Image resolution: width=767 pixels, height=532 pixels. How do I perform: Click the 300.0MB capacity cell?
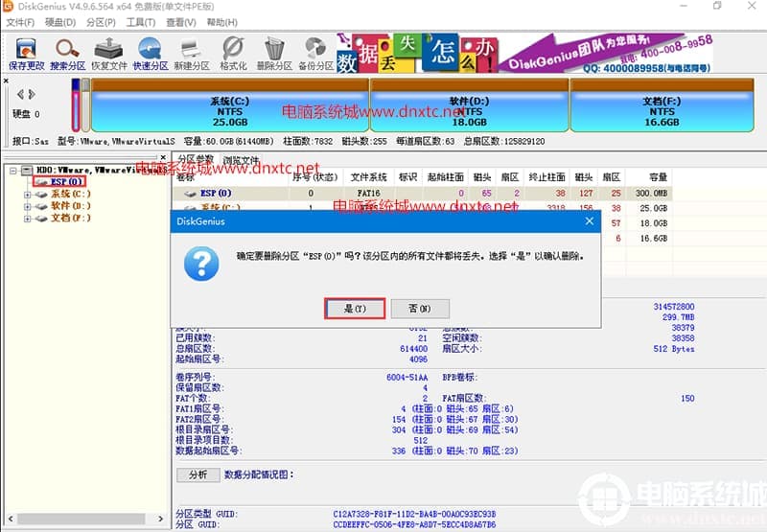651,194
